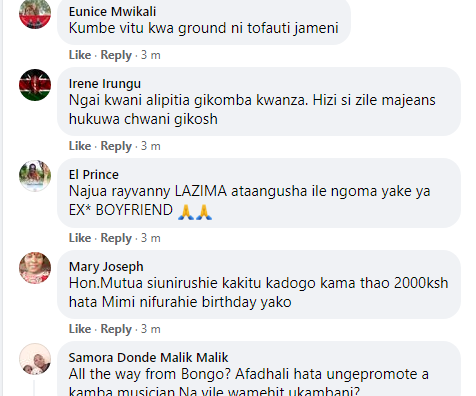Open the Eunice Mwikali name link
The width and height of the screenshot is (476, 396).
(x=112, y=12)
